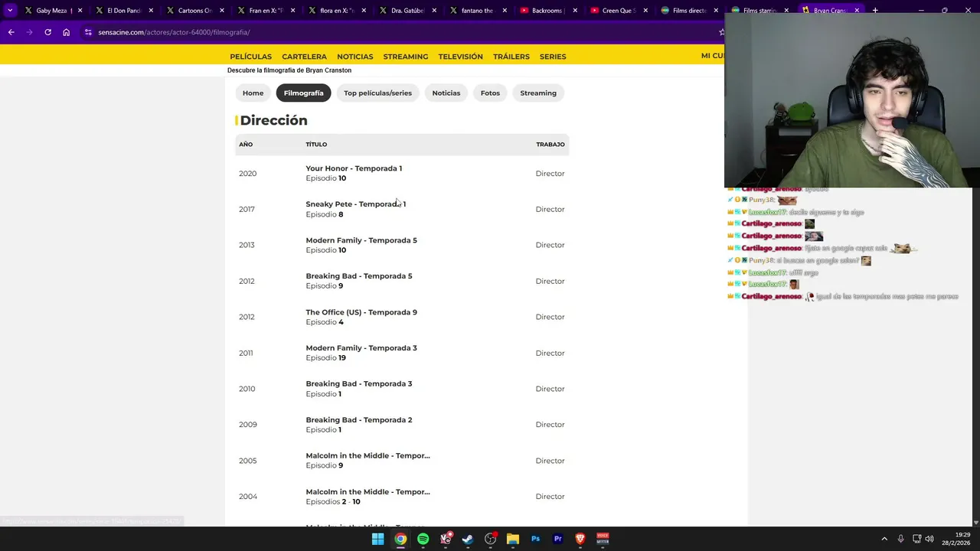
Task: Open Brave browser from the taskbar
Action: click(x=580, y=539)
